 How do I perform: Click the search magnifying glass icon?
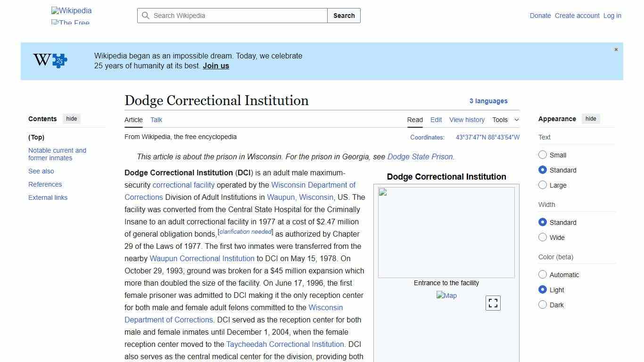coord(146,16)
